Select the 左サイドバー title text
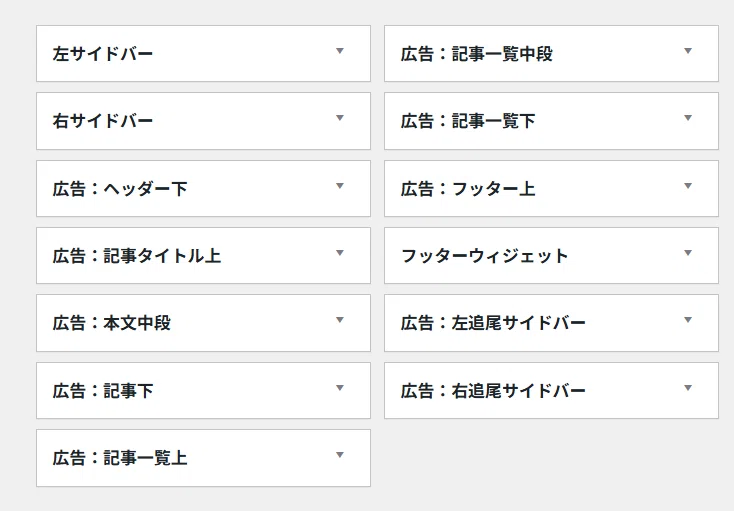Image resolution: width=734 pixels, height=511 pixels. (103, 54)
